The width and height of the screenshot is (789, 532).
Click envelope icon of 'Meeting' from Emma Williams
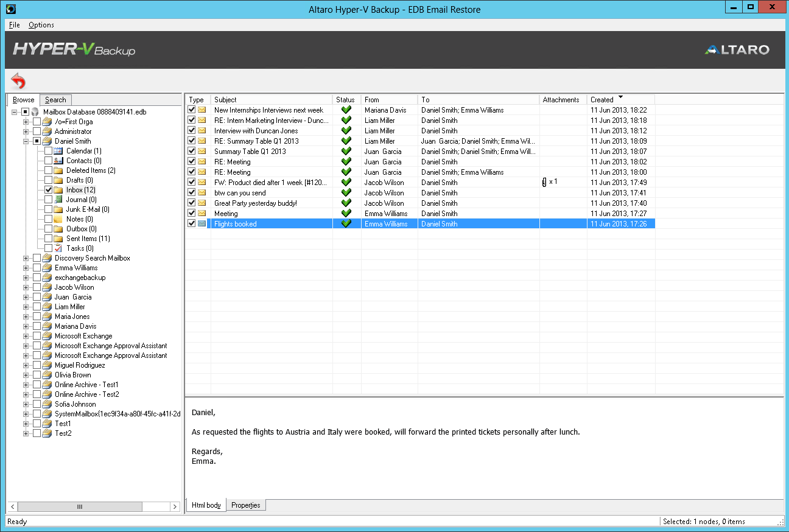202,214
